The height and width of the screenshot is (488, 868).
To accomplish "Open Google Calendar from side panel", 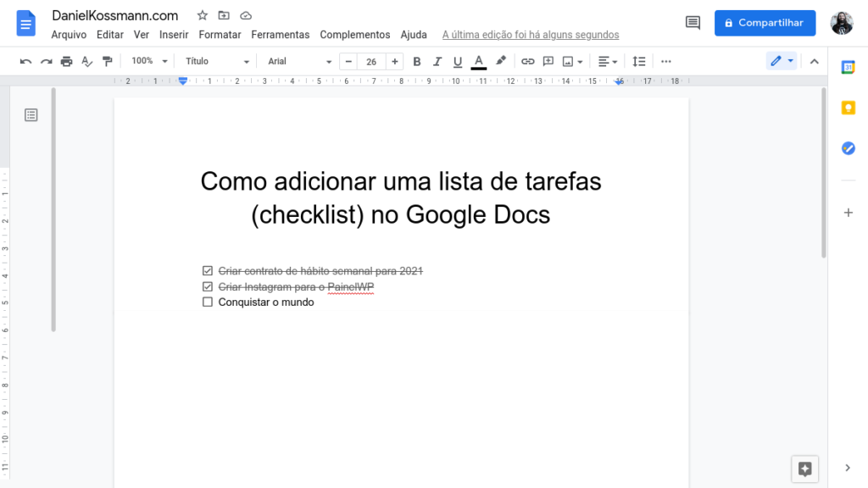I will coord(848,68).
